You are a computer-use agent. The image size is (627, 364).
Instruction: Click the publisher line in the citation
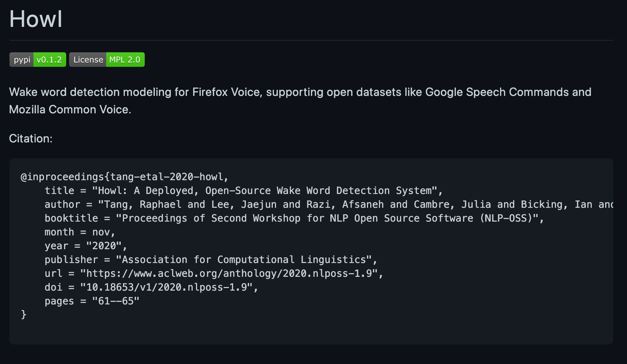[211, 260]
